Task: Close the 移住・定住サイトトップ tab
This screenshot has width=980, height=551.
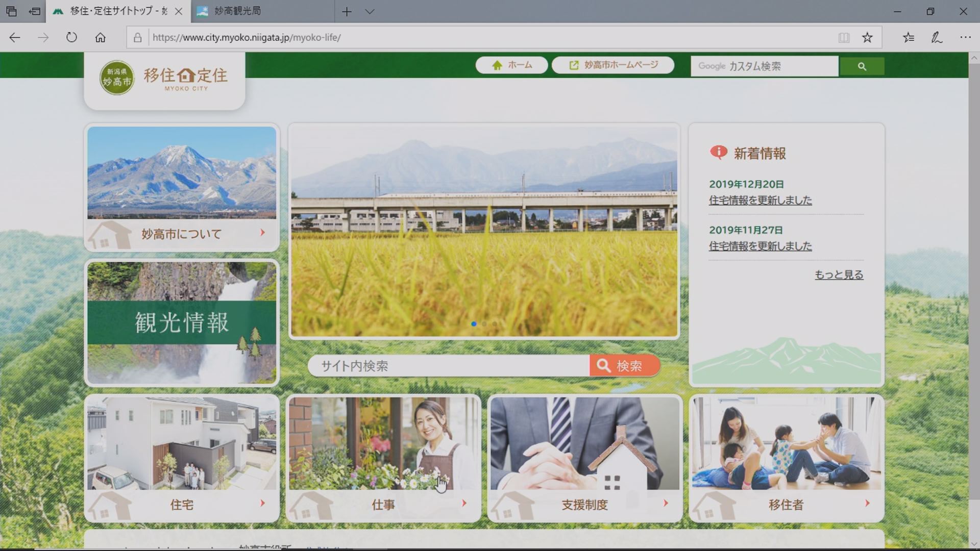Action: (x=179, y=11)
